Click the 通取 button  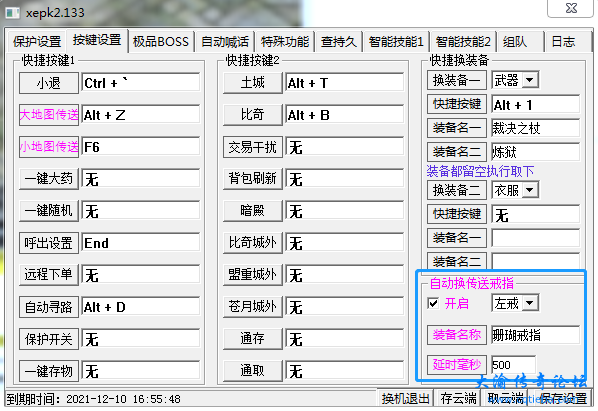pos(253,371)
